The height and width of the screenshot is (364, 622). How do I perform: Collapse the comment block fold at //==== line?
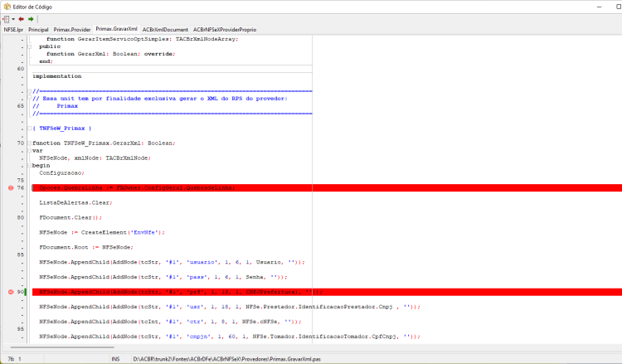coord(29,91)
